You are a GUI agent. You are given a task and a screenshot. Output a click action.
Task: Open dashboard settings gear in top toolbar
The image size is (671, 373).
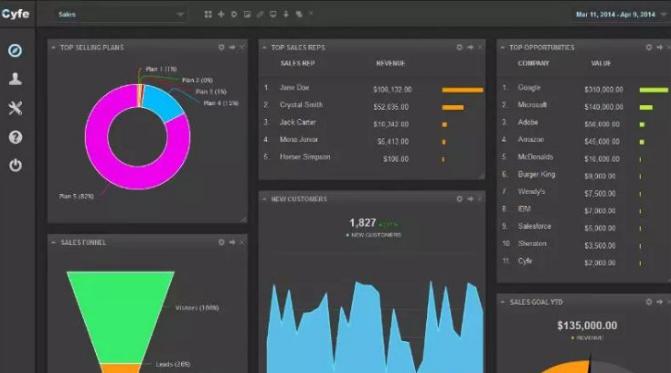click(234, 14)
